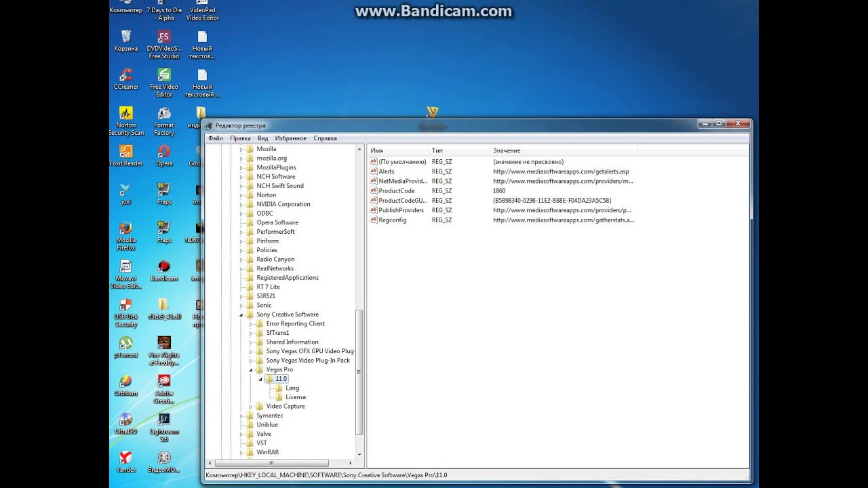Click the Norton Security Scan icon
The width and height of the screenshot is (868, 488).
(125, 121)
